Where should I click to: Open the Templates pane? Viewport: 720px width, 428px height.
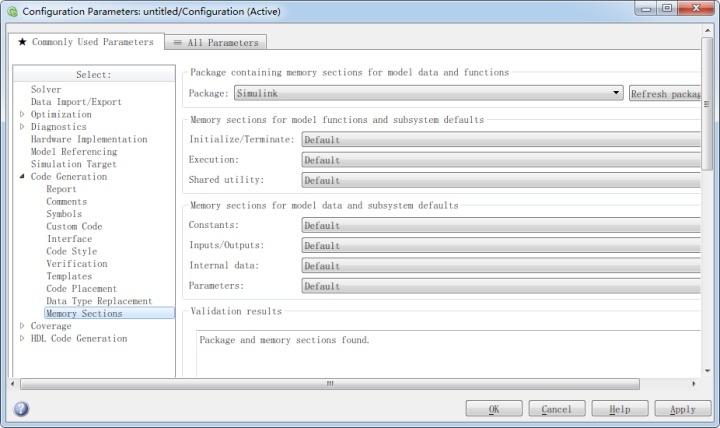point(69,276)
